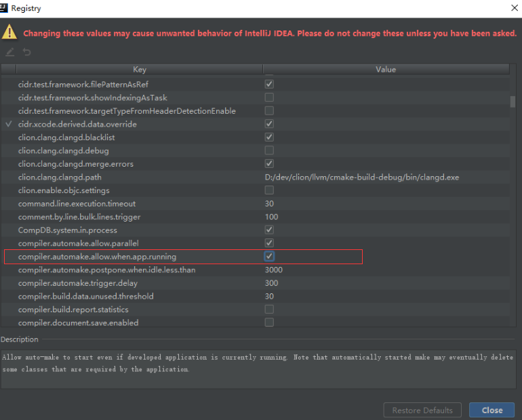This screenshot has width=522, height=420.
Task: Click value 30 of compiler.build.data.unused.threshold
Action: pos(269,296)
